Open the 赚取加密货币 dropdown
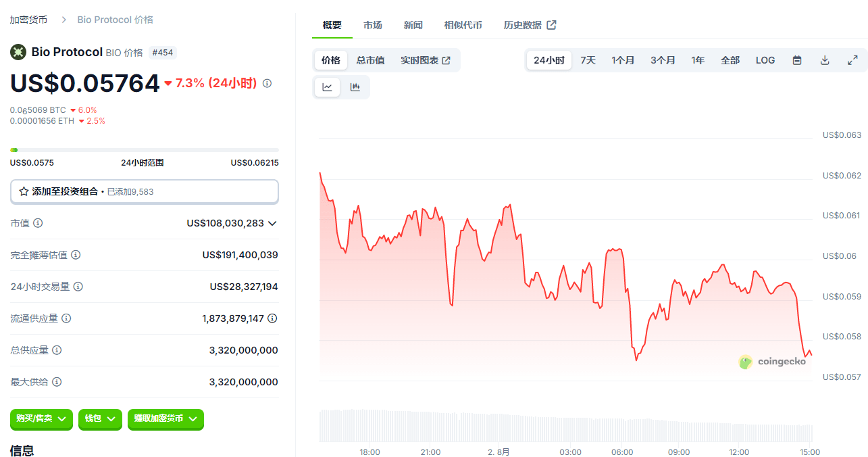868x457 pixels. (x=165, y=419)
